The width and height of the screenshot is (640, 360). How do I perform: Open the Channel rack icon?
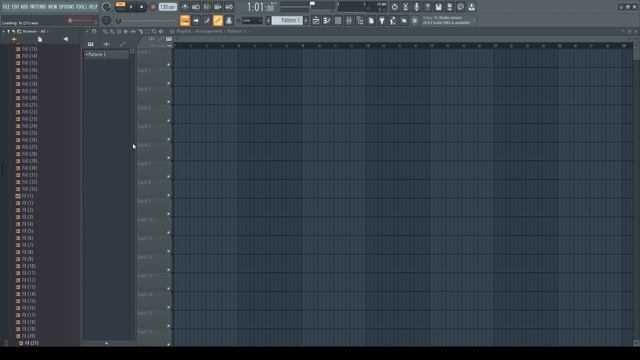pyautogui.click(x=338, y=20)
